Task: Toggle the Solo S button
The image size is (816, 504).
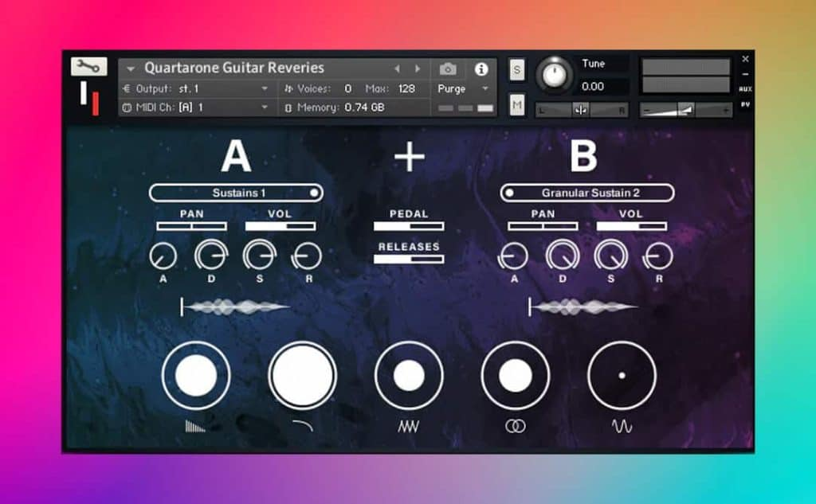Action: [x=517, y=70]
